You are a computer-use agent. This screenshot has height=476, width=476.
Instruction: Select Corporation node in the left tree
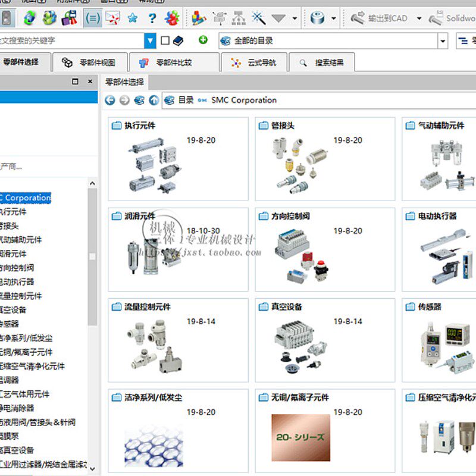coord(26,198)
